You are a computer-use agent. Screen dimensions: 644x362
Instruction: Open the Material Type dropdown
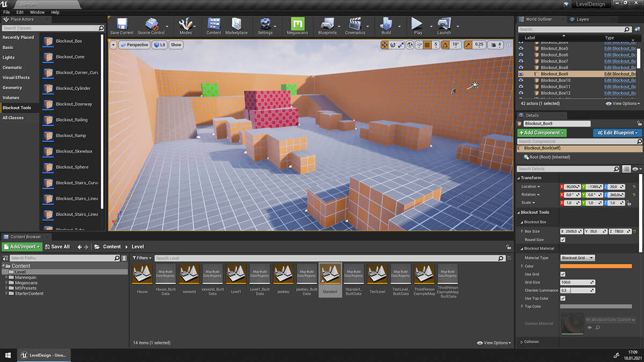577,258
